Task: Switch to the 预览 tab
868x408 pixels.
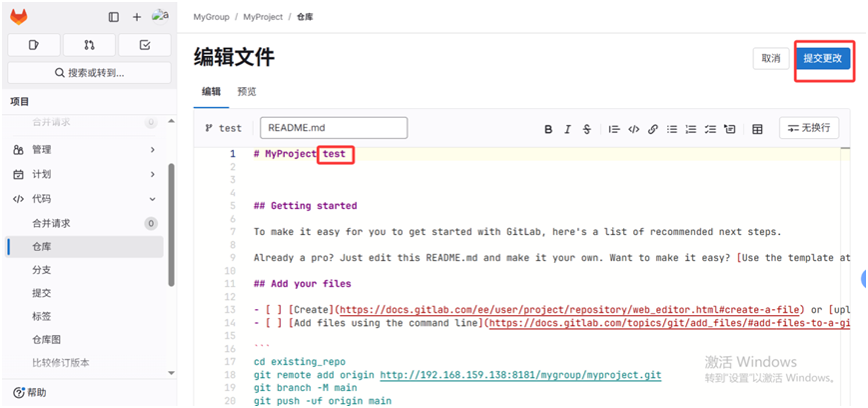Action: click(x=247, y=91)
